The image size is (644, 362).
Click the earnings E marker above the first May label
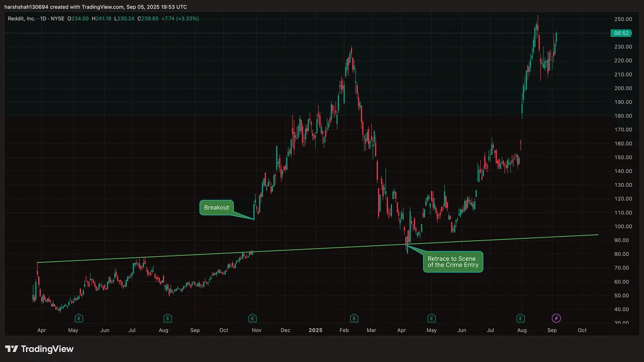79,318
